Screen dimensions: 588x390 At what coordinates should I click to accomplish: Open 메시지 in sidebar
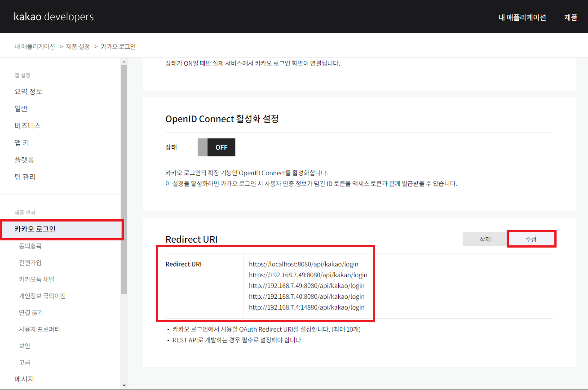pyautogui.click(x=24, y=379)
